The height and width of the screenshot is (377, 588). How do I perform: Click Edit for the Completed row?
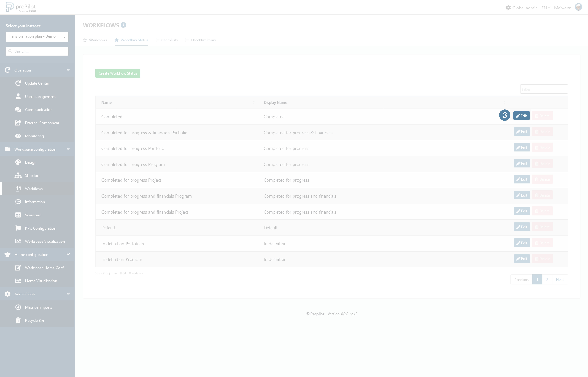pyautogui.click(x=522, y=116)
